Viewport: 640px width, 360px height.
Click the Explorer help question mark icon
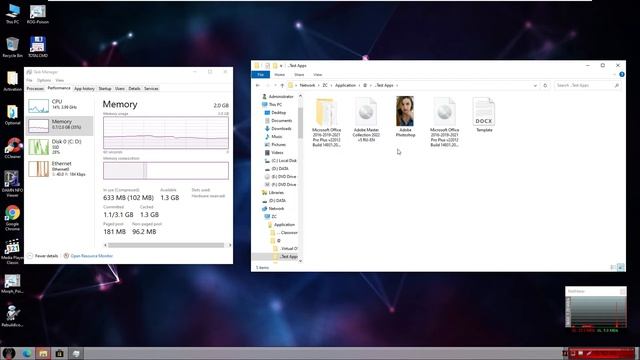pyautogui.click(x=621, y=74)
